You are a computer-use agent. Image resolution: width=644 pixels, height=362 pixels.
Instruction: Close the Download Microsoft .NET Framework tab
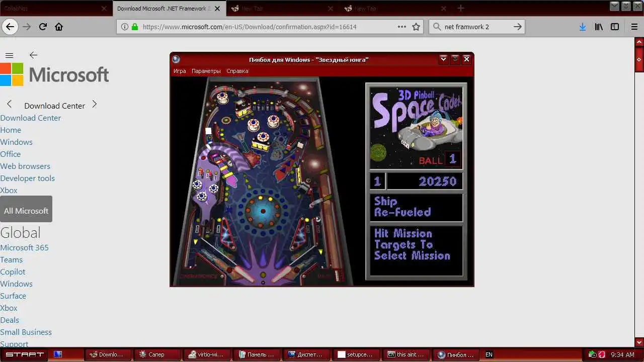217,9
